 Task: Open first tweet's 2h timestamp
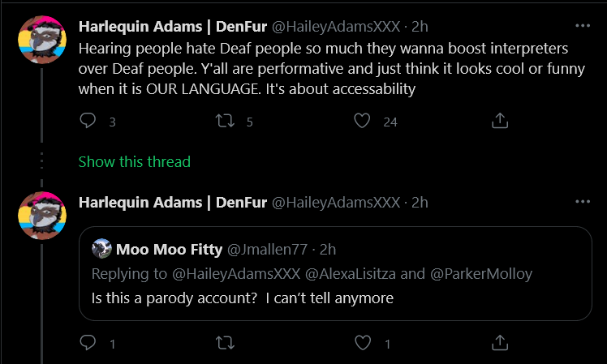tap(420, 26)
